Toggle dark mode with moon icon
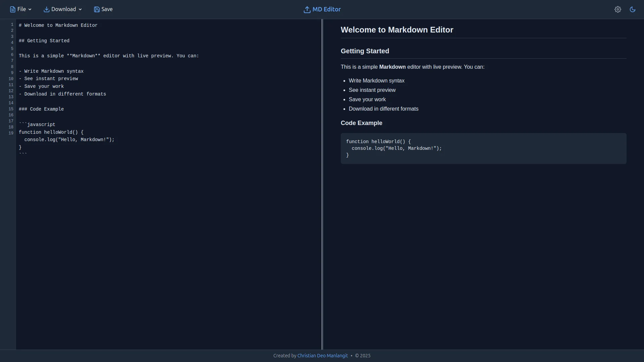 [x=633, y=9]
